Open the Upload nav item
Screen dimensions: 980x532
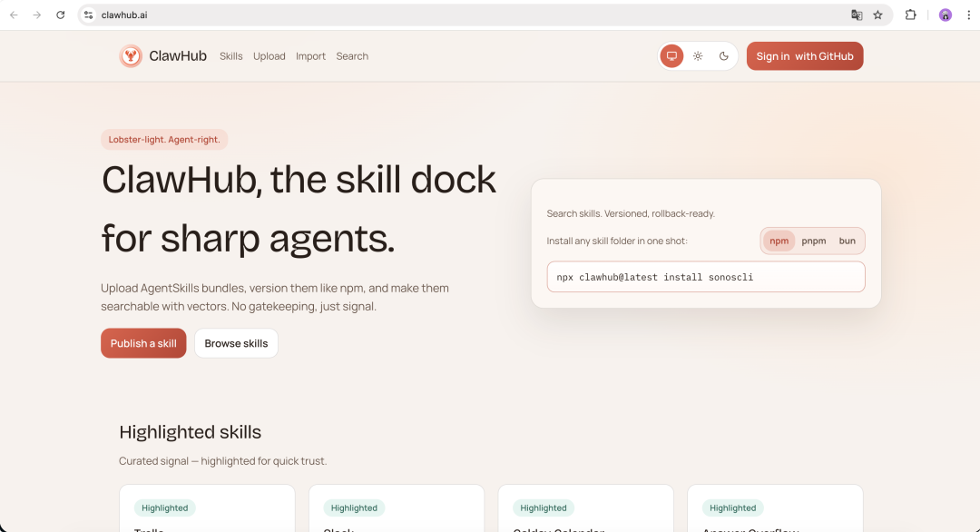(x=269, y=56)
